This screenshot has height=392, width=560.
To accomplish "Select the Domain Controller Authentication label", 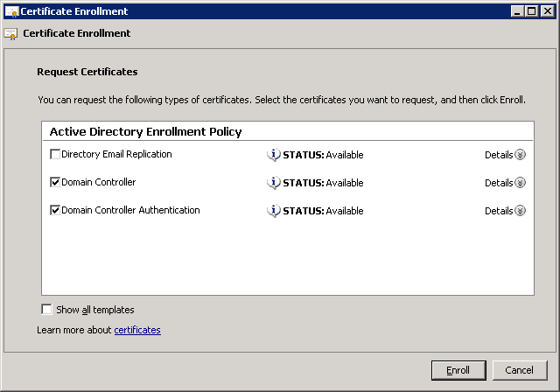I will [x=130, y=211].
